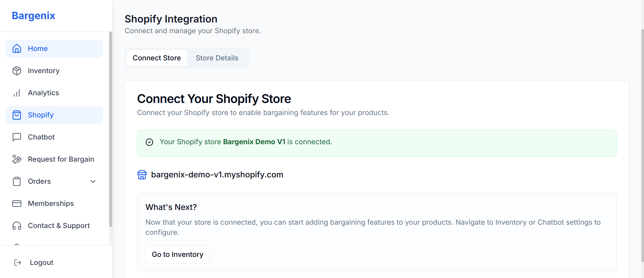Click the check circle icon in the connected banner
Screen dimensions: 644x278
pyautogui.click(x=149, y=142)
